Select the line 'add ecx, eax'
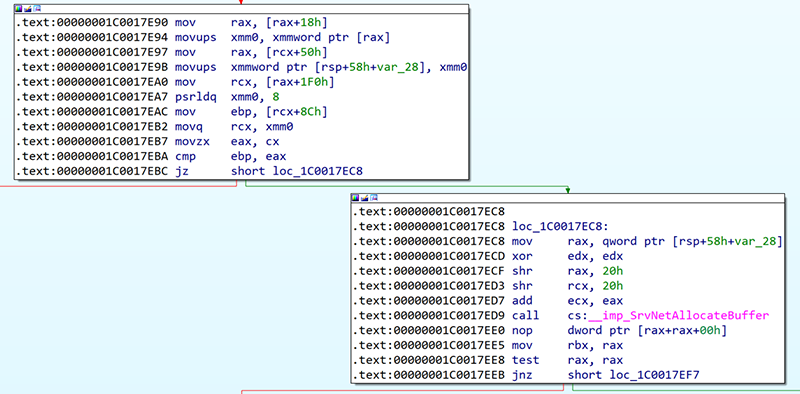The height and width of the screenshot is (394, 800). pyautogui.click(x=488, y=301)
